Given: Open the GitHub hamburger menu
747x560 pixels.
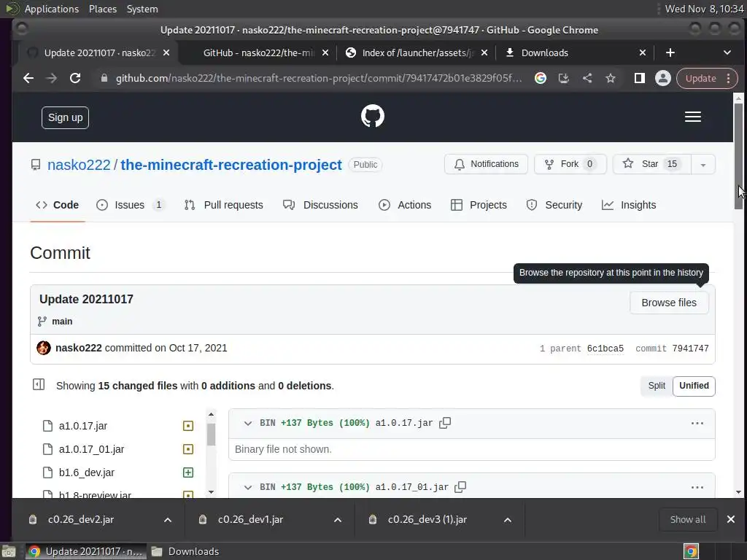Looking at the screenshot, I should click(x=693, y=117).
